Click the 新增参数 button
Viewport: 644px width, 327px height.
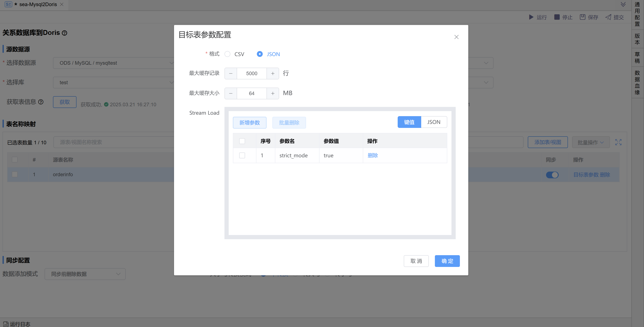[249, 123]
